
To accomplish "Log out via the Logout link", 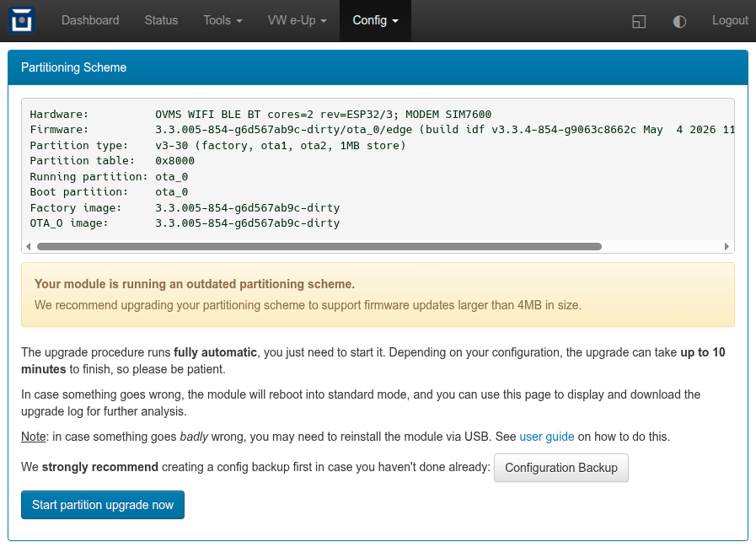I will point(730,20).
